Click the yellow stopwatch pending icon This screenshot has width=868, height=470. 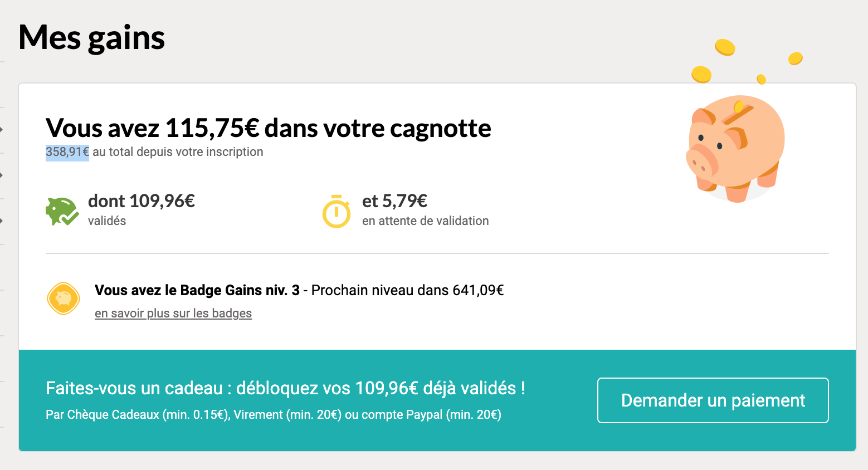(337, 212)
